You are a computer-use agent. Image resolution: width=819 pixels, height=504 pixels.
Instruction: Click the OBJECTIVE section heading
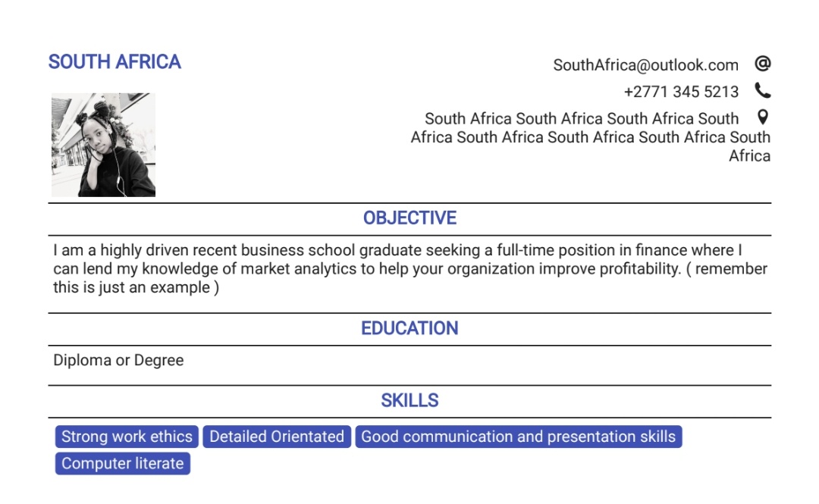click(x=409, y=218)
